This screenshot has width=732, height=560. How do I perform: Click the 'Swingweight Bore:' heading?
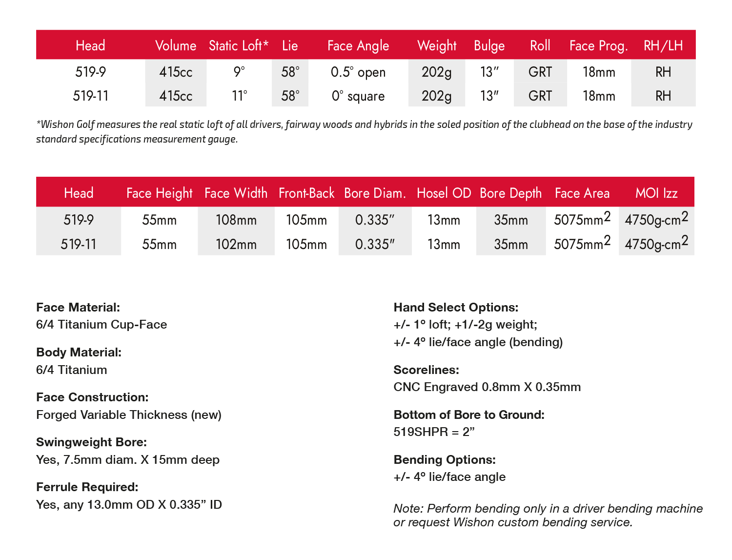point(92,442)
